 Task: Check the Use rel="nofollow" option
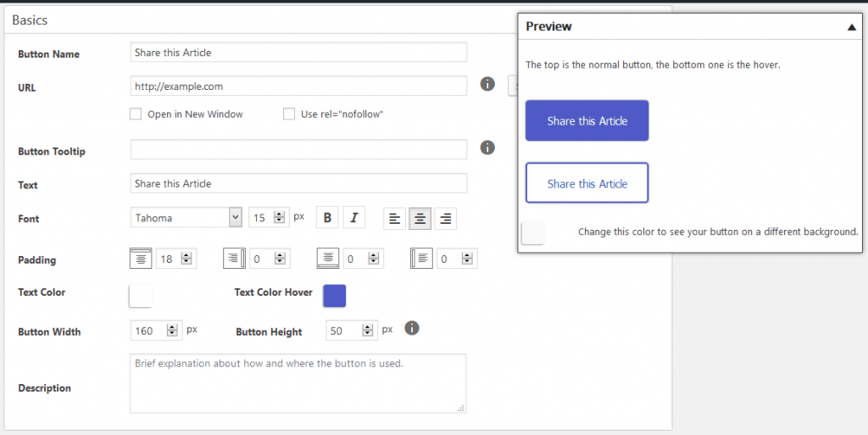point(289,114)
